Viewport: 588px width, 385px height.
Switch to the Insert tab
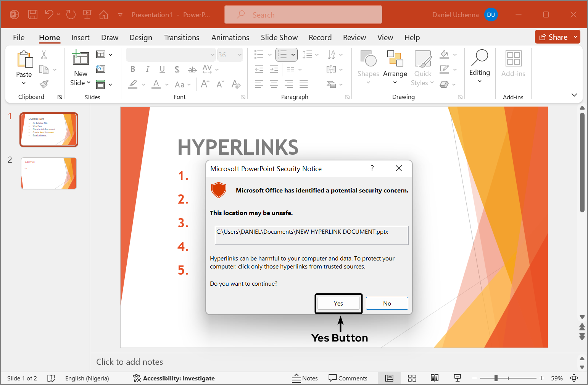tap(80, 37)
